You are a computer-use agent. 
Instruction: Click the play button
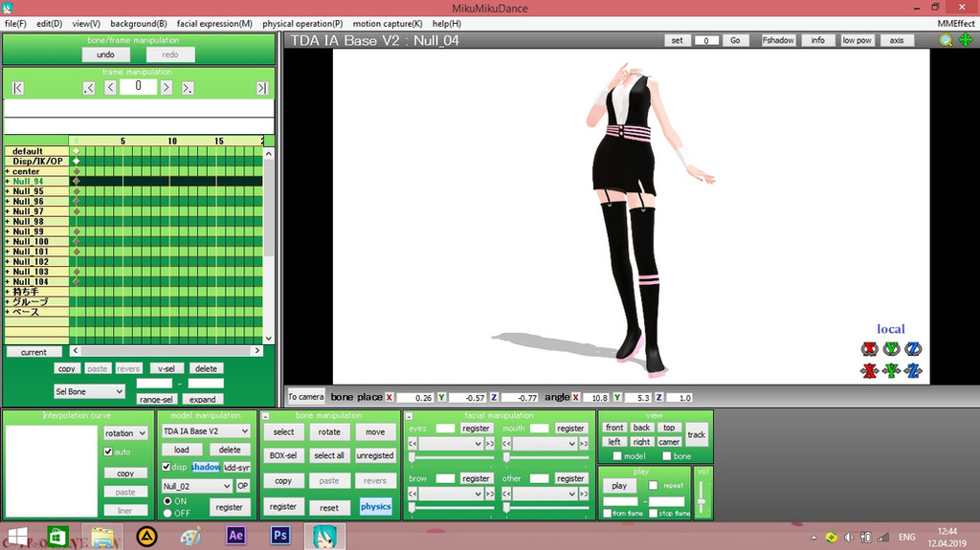click(x=619, y=486)
